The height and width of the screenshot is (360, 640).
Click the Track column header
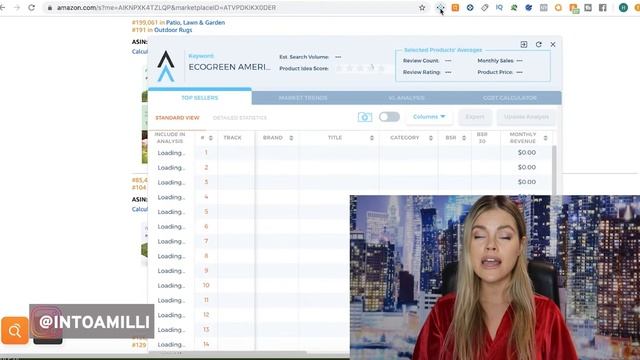(233, 138)
